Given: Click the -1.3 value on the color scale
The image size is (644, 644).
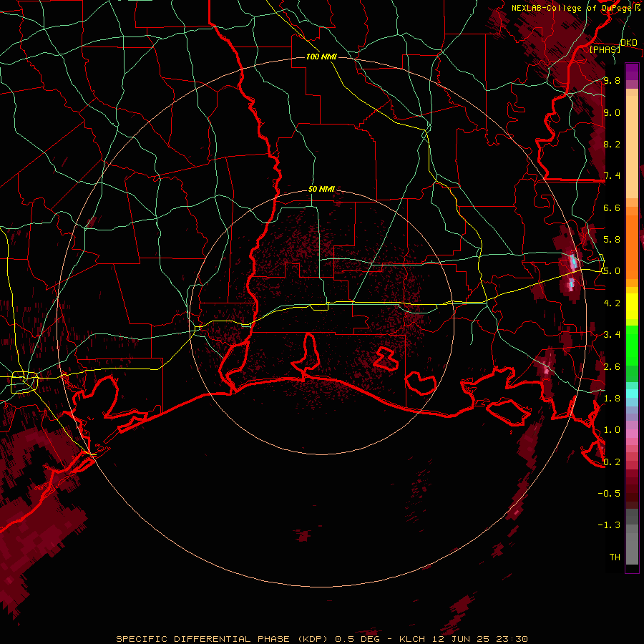Looking at the screenshot, I should pyautogui.click(x=609, y=525).
